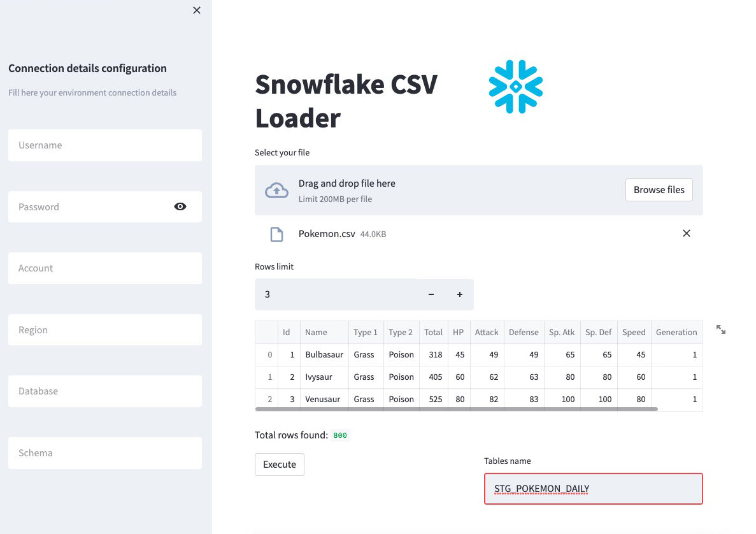Click the Pokemon.csv file name
This screenshot has height=534, width=756.
pyautogui.click(x=327, y=234)
